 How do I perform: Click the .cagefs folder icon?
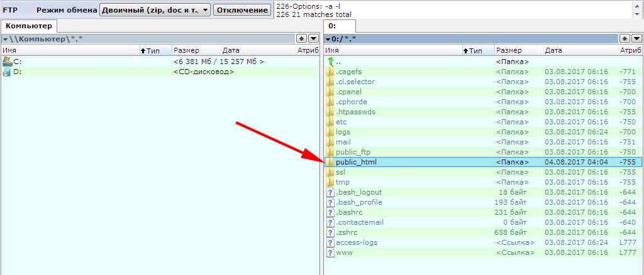point(330,72)
